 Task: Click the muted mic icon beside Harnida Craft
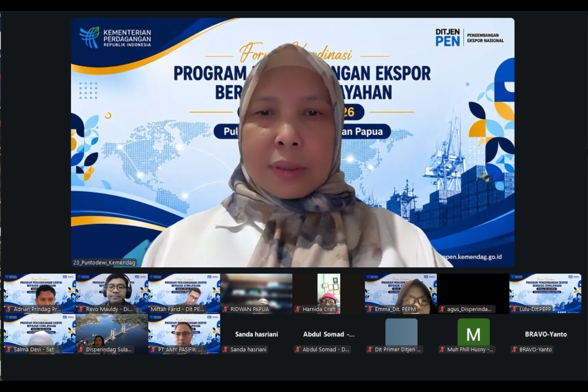click(298, 309)
